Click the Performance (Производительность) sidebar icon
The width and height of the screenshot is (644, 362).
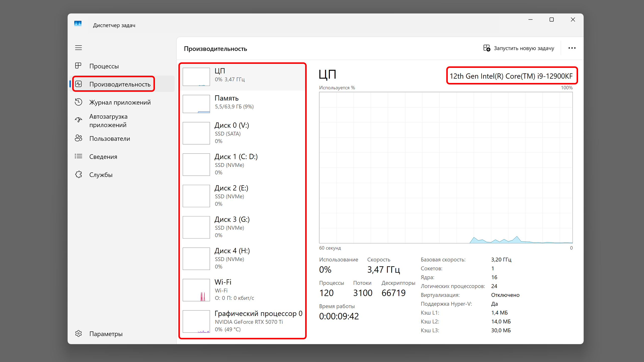[x=78, y=84]
